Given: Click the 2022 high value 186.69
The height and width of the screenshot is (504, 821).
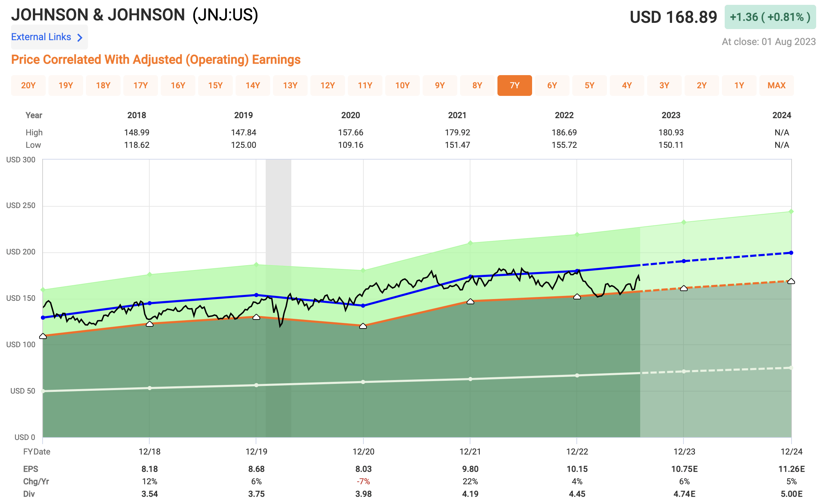Looking at the screenshot, I should pyautogui.click(x=564, y=133).
